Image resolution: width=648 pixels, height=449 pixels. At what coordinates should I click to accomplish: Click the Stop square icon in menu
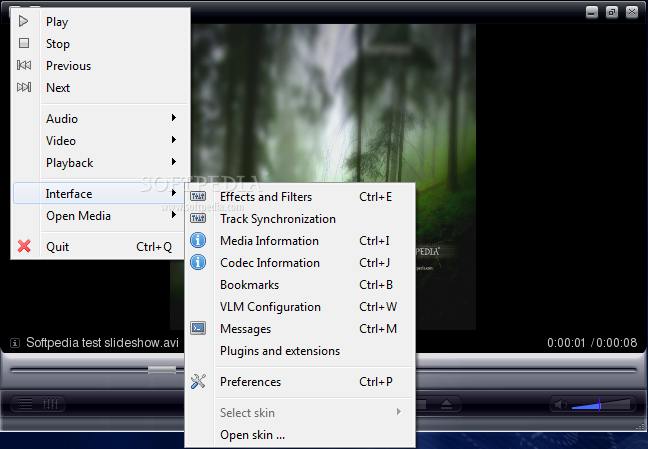[24, 43]
